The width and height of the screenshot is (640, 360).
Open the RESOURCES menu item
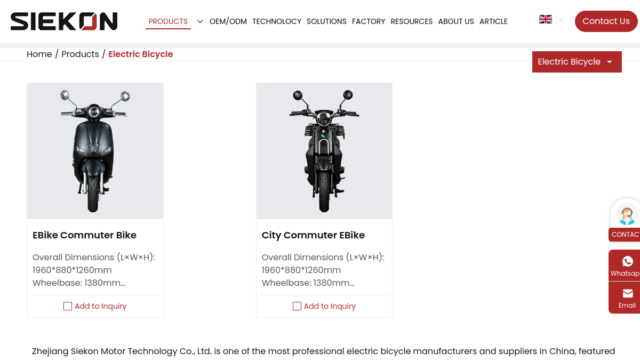pyautogui.click(x=411, y=21)
